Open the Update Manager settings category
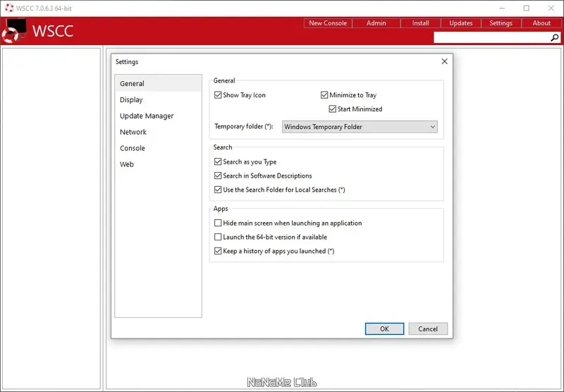Image resolution: width=564 pixels, height=392 pixels. tap(158, 116)
